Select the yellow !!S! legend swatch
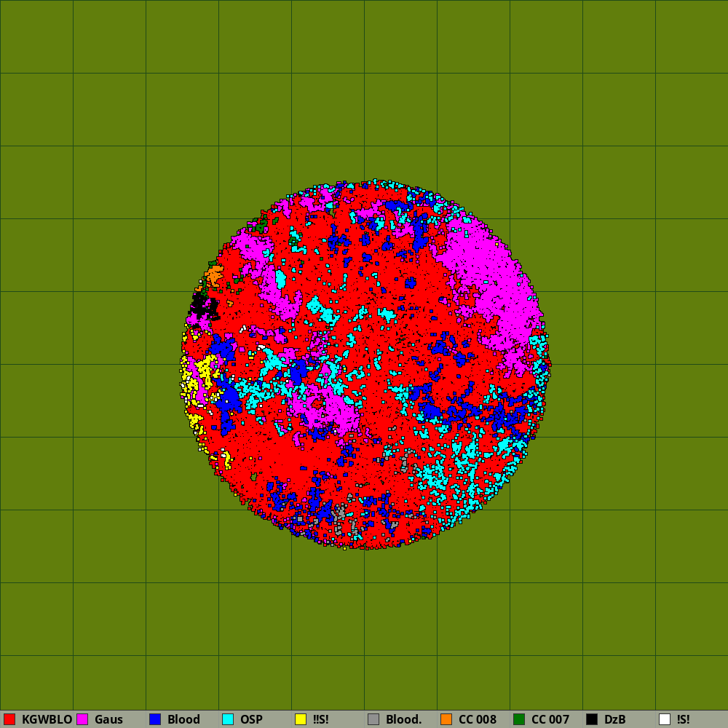The height and width of the screenshot is (728, 728). (301, 719)
